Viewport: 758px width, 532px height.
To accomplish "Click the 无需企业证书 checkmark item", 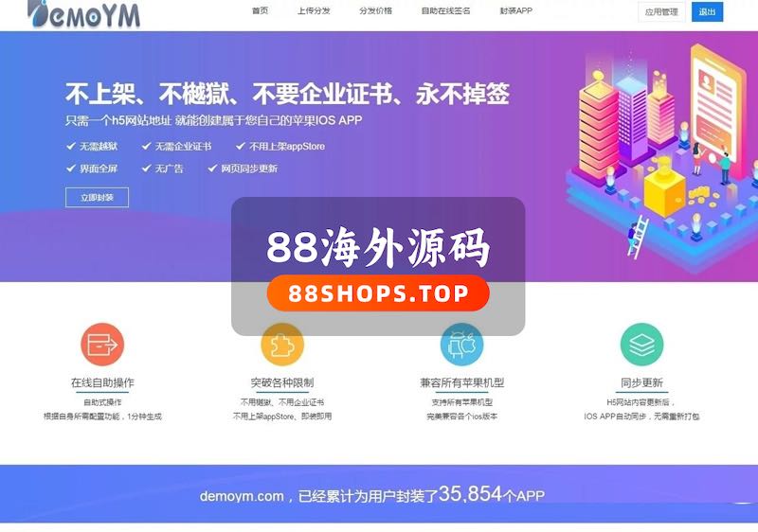I will coord(176,147).
